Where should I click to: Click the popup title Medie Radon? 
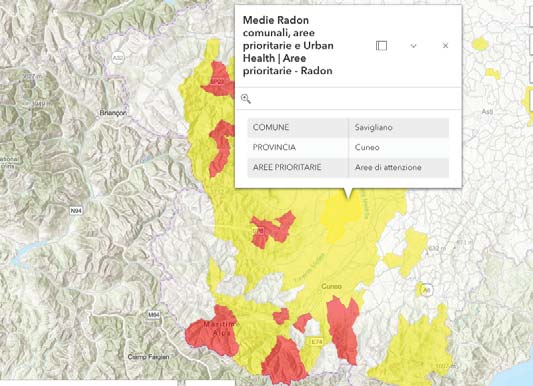tap(288, 45)
